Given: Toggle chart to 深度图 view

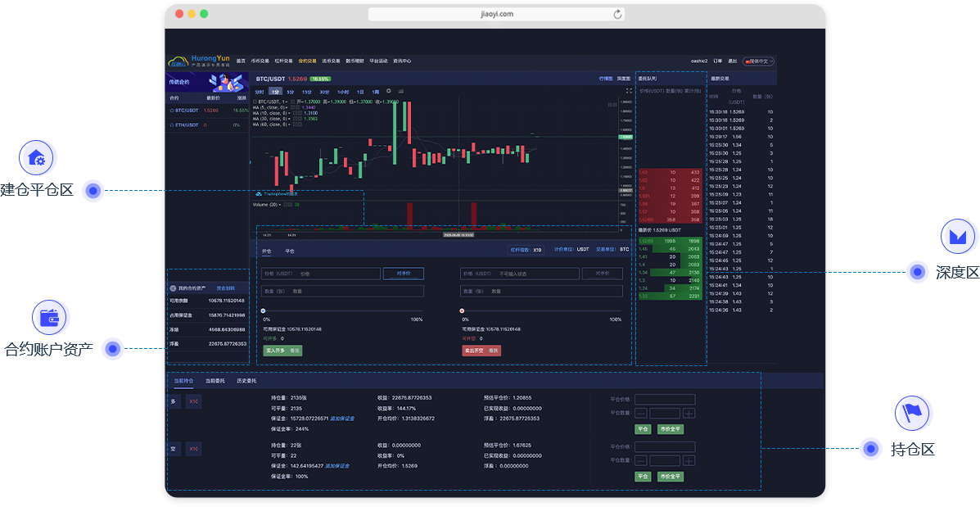Looking at the screenshot, I should click(623, 79).
